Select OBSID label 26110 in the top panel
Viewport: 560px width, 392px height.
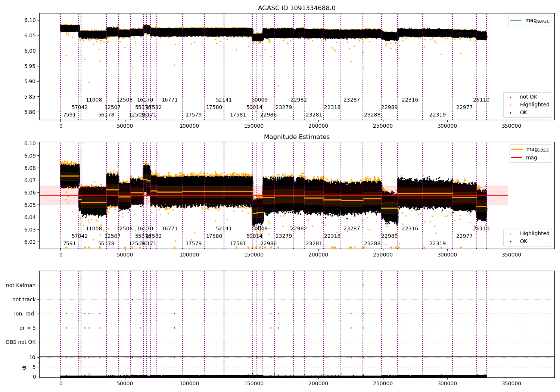pyautogui.click(x=481, y=100)
